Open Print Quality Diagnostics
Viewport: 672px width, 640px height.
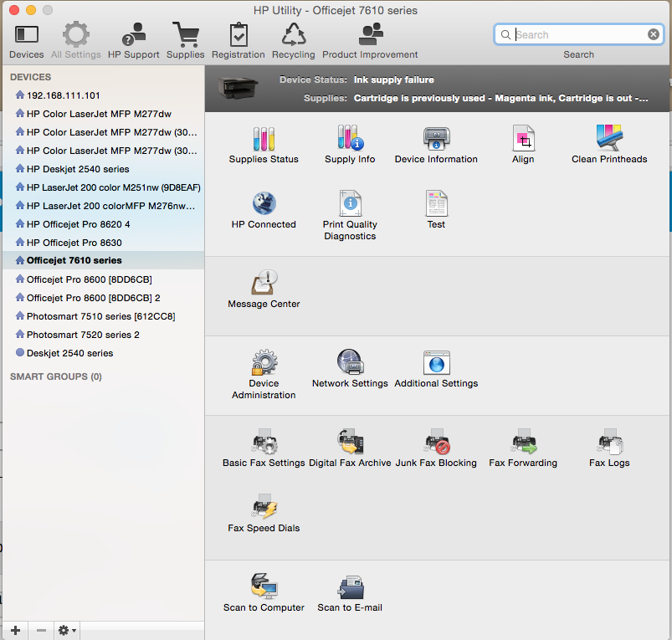pyautogui.click(x=350, y=204)
